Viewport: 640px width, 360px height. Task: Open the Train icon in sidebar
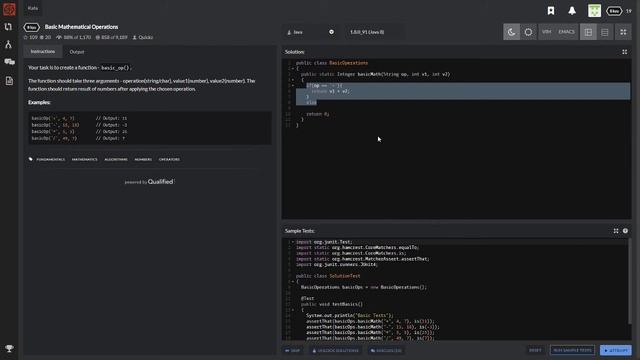(x=8, y=27)
